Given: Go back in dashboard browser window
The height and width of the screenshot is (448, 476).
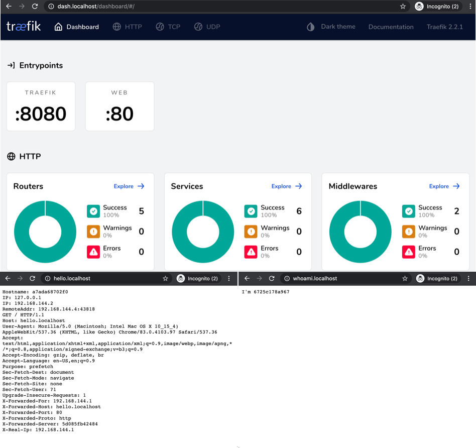Looking at the screenshot, I should (9, 6).
